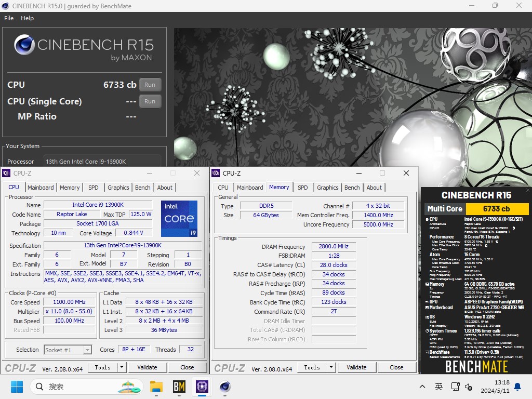The width and height of the screenshot is (532, 399).
Task: Click the right CPU-Z title bar icon
Action: tap(216, 174)
